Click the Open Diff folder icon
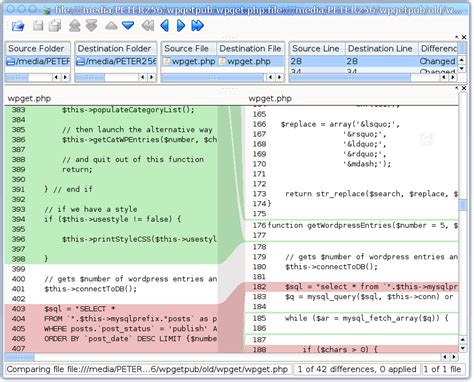 pos(18,26)
